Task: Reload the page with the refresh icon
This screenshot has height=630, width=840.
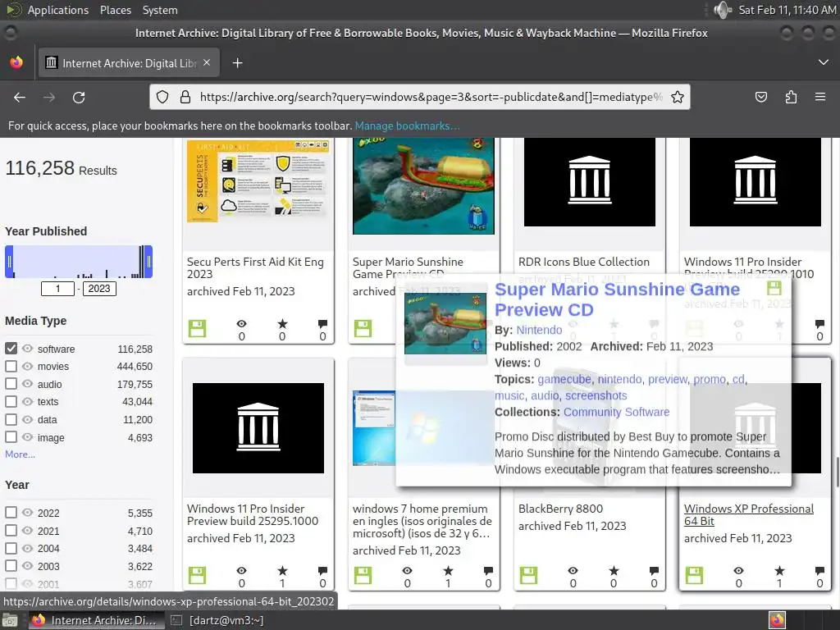Action: tap(79, 97)
